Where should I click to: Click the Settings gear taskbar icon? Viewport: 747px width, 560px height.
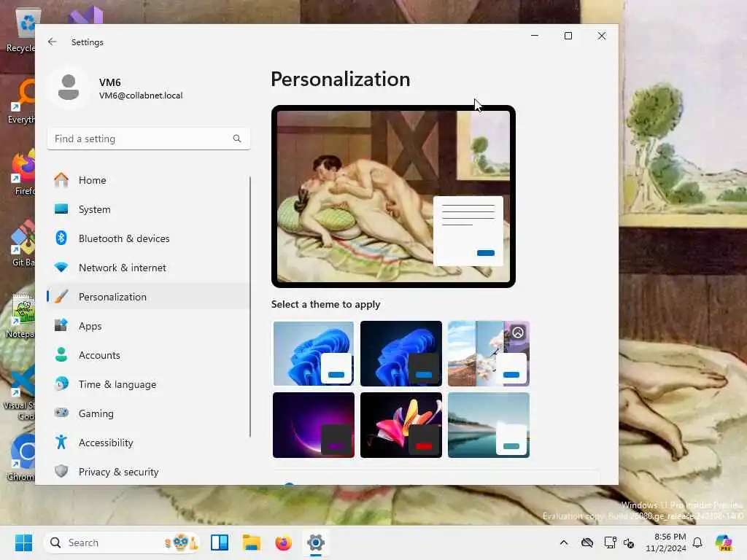coord(315,542)
